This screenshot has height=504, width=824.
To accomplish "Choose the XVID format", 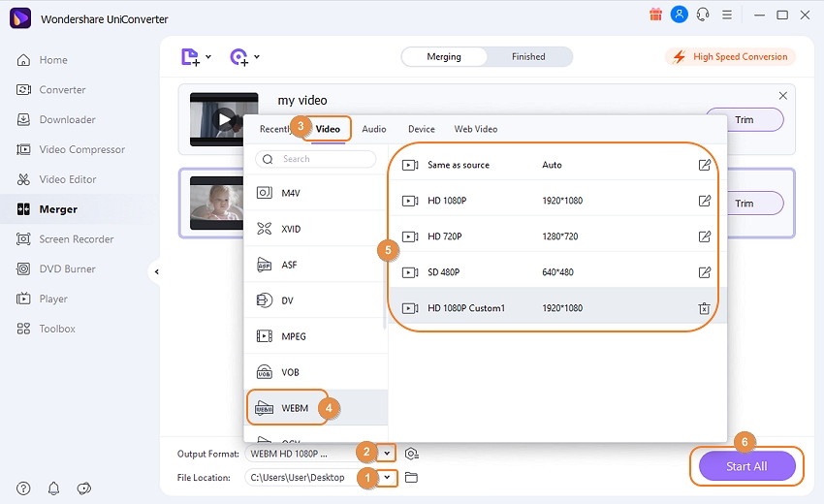I will pos(316,229).
